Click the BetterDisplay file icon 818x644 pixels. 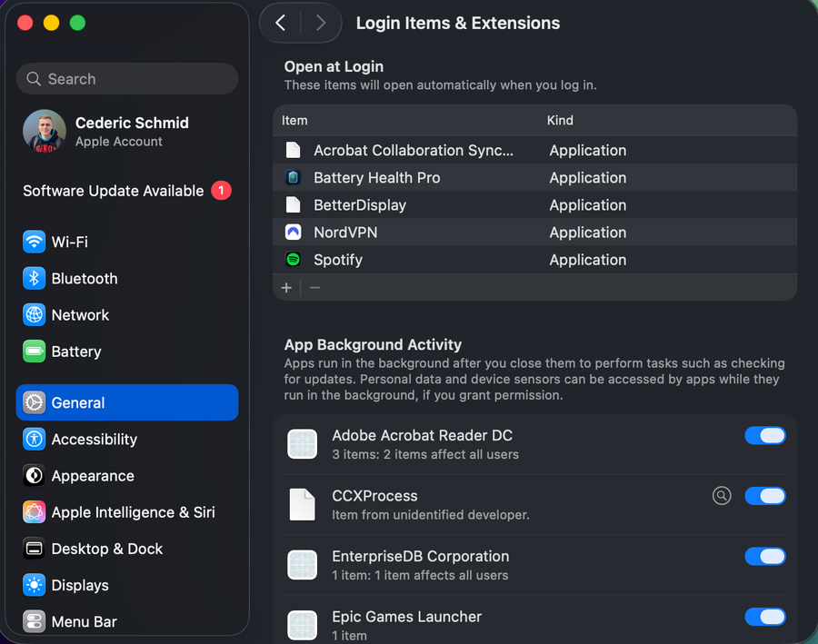click(x=294, y=205)
